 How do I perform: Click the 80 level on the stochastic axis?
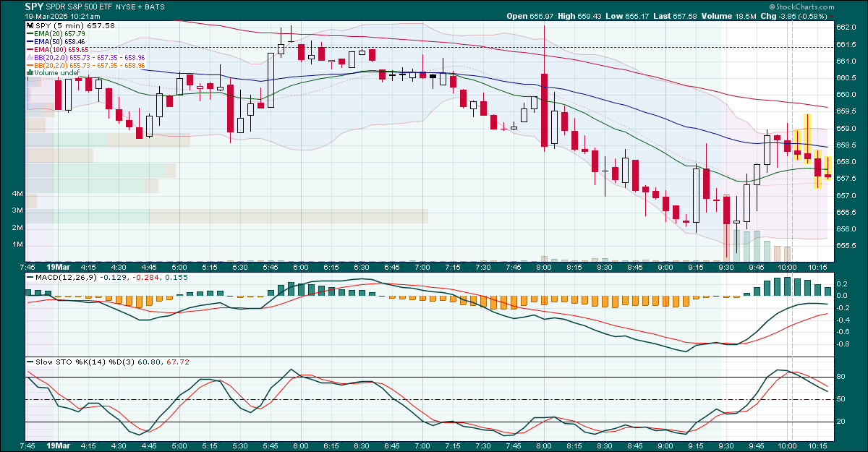click(x=842, y=377)
